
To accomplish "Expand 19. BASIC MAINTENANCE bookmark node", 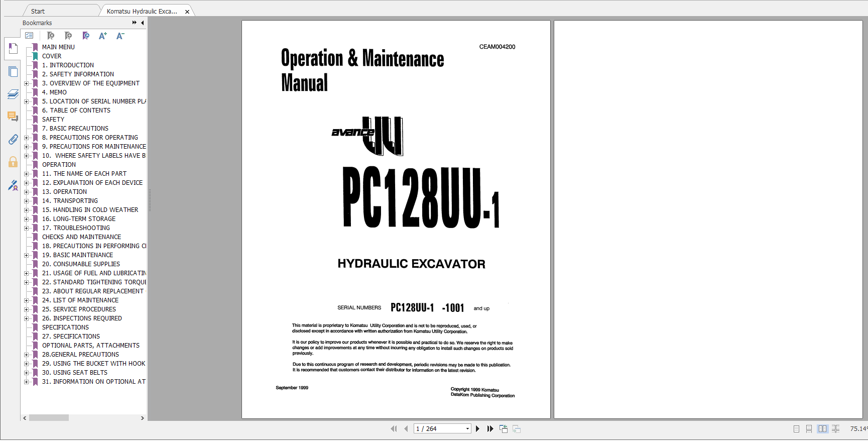I will click(x=26, y=255).
